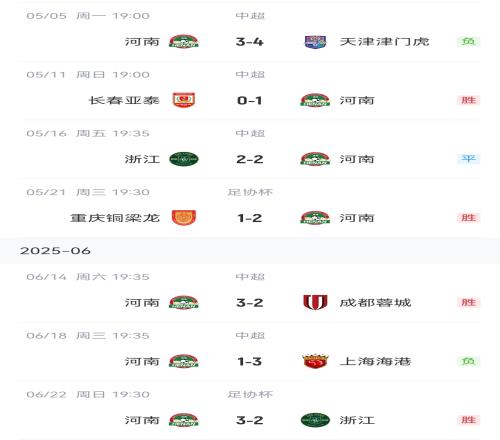Click Henan's logo in 06/18 match
The image size is (500, 440).
[184, 361]
